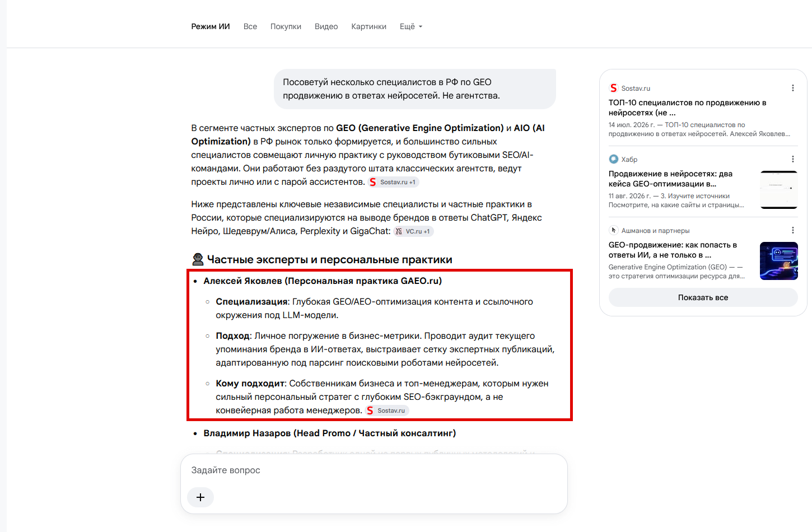Click the Задайте вопрос input field
Screen dimensions: 812x532
point(374,470)
